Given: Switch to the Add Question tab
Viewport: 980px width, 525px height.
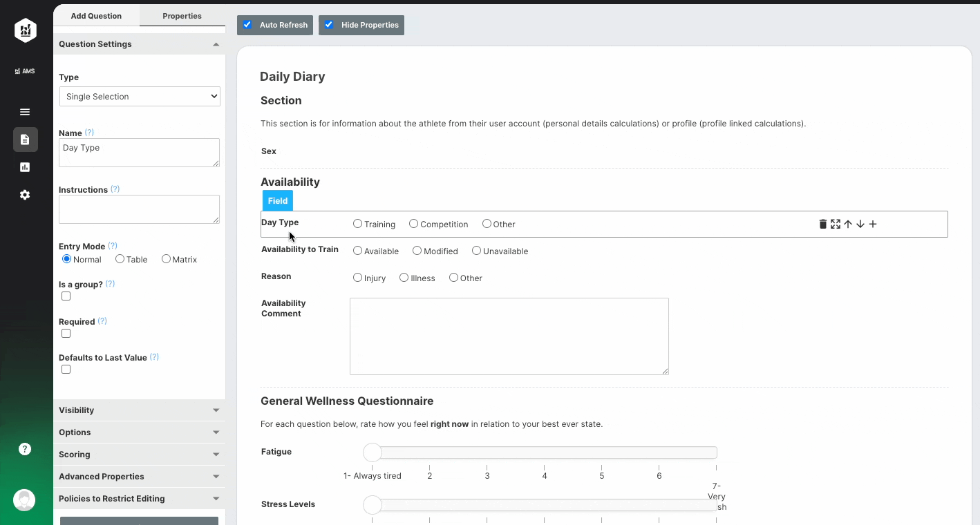Looking at the screenshot, I should coord(96,16).
